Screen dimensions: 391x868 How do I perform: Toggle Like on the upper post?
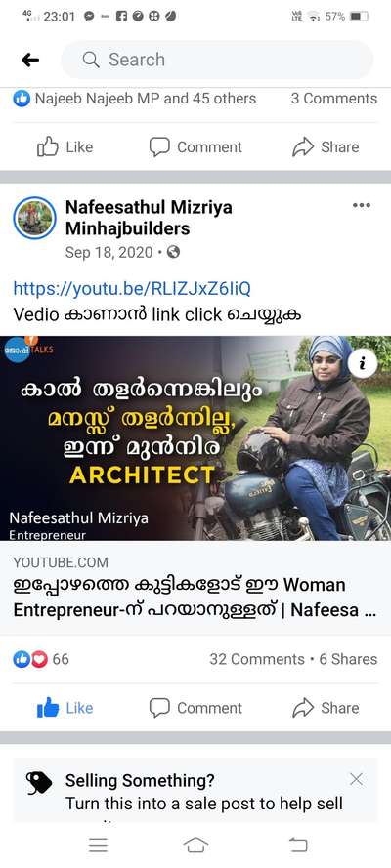tap(65, 146)
